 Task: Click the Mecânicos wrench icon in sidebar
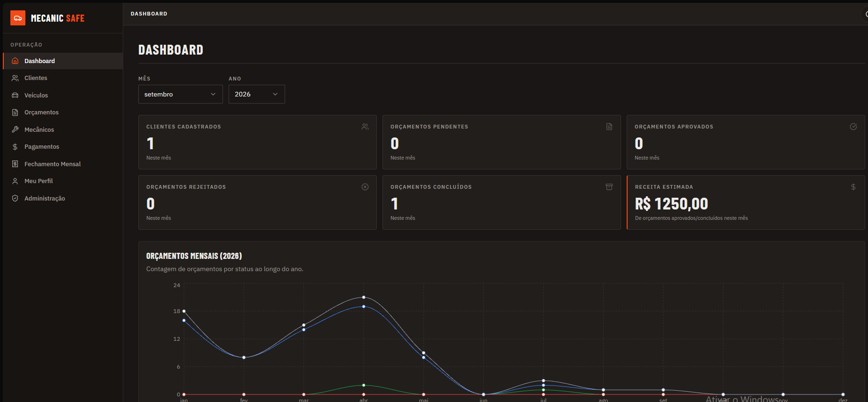point(15,129)
